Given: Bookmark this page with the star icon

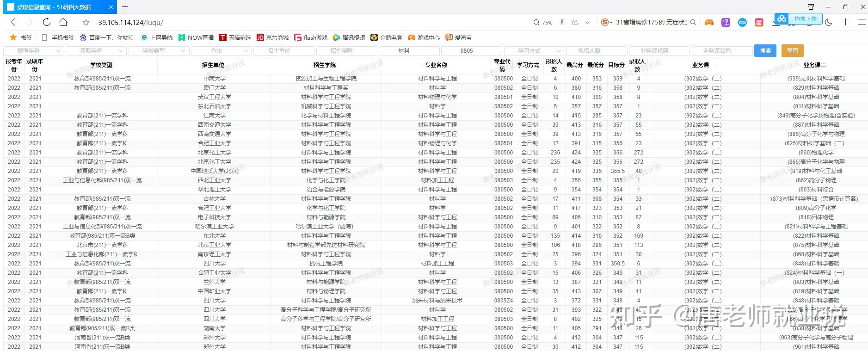Looking at the screenshot, I should click(86, 22).
